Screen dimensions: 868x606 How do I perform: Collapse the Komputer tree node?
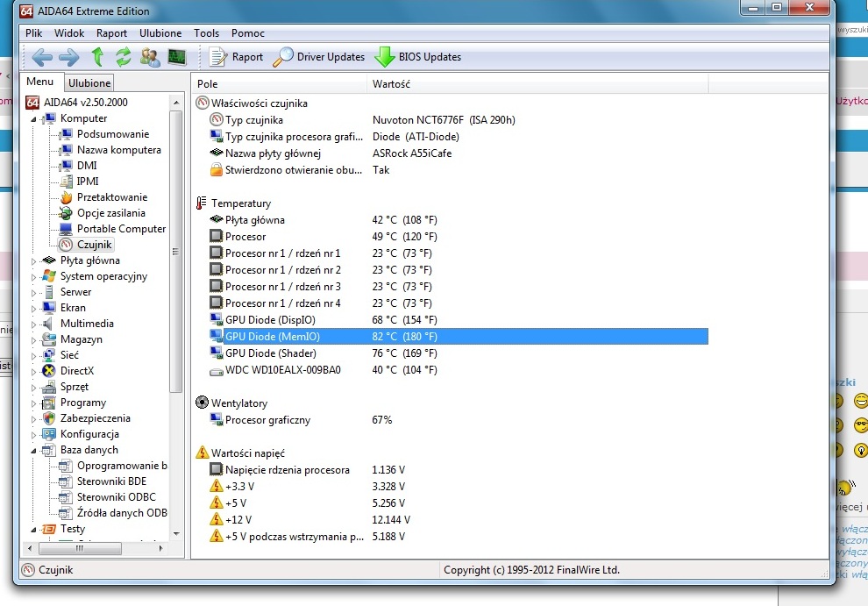click(34, 118)
